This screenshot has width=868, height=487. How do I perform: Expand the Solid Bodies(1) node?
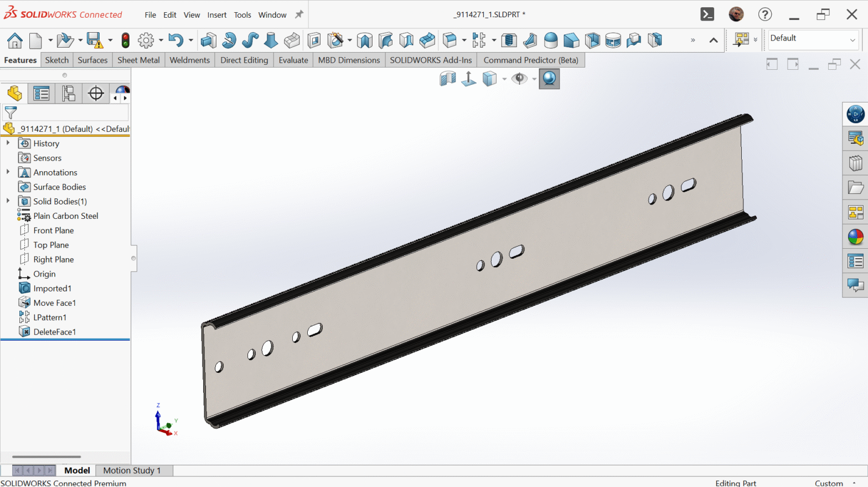(x=8, y=201)
